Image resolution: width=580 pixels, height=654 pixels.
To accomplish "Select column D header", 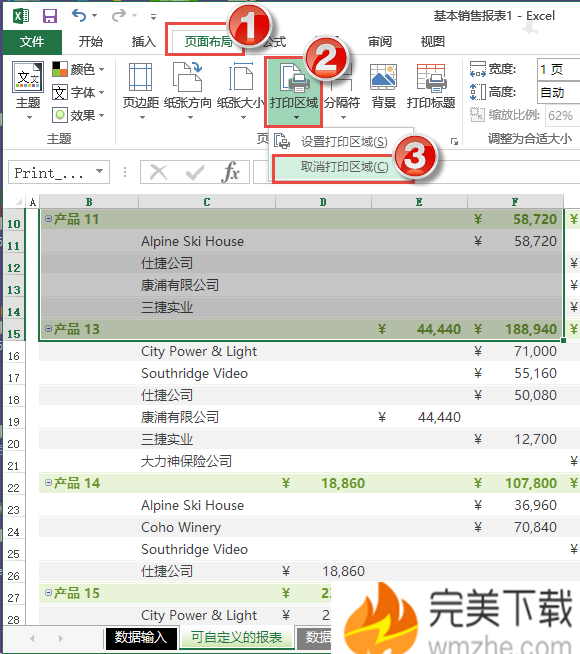I will [x=323, y=202].
